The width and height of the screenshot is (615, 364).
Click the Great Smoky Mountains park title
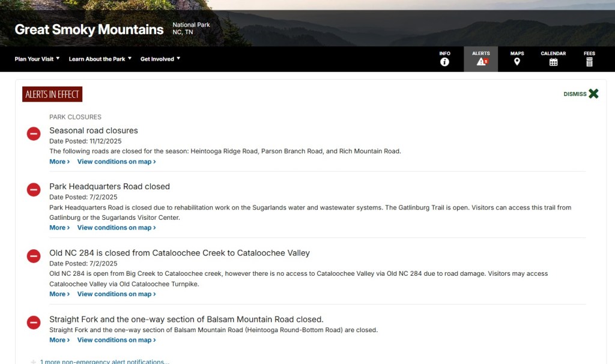click(x=89, y=29)
